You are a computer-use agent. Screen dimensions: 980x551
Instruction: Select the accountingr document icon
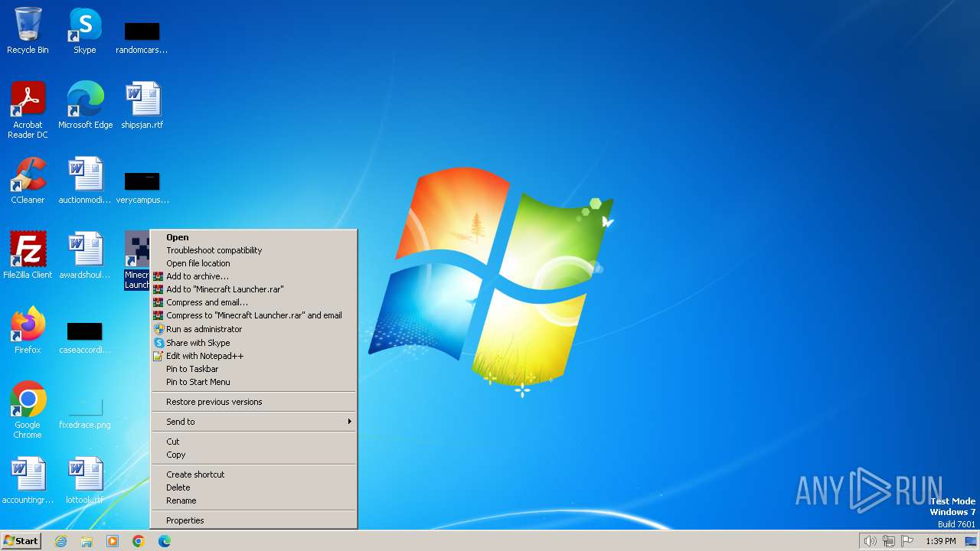[x=28, y=481]
